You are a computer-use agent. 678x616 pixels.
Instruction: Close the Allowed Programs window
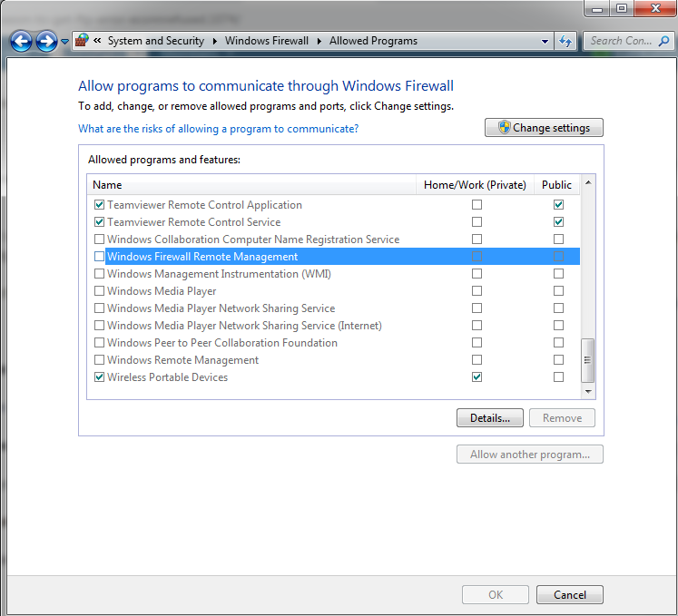pos(655,9)
